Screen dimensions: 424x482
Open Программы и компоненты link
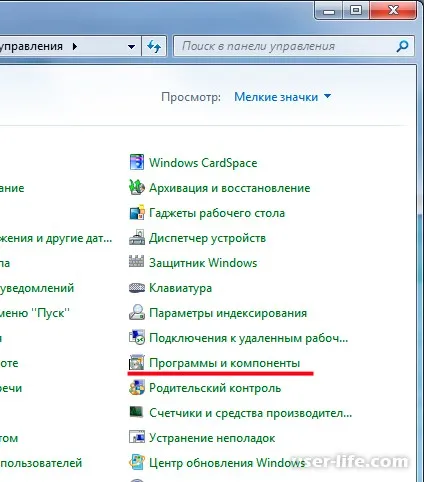224,363
